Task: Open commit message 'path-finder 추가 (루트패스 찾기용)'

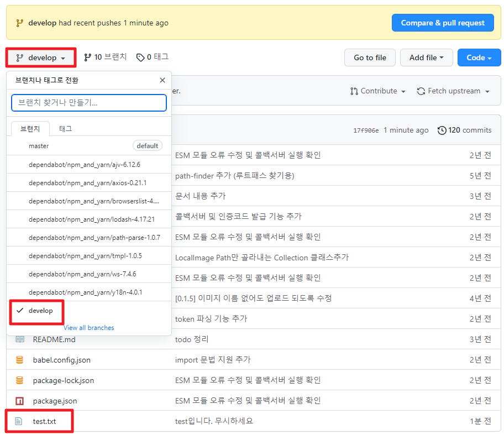Action: pyautogui.click(x=235, y=176)
